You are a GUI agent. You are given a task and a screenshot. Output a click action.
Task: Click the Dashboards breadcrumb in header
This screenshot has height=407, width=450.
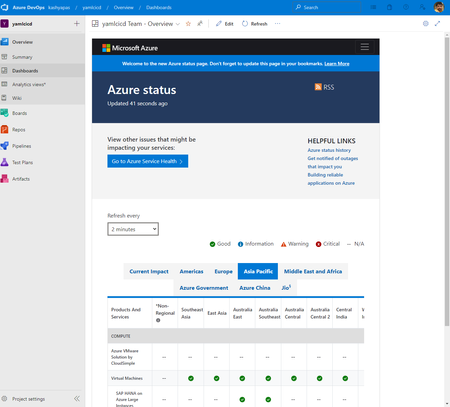[159, 7]
